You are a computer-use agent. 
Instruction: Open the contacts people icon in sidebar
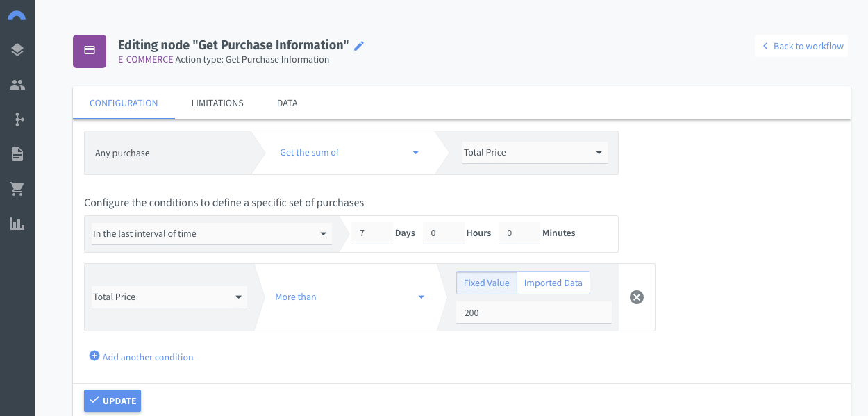(x=17, y=85)
